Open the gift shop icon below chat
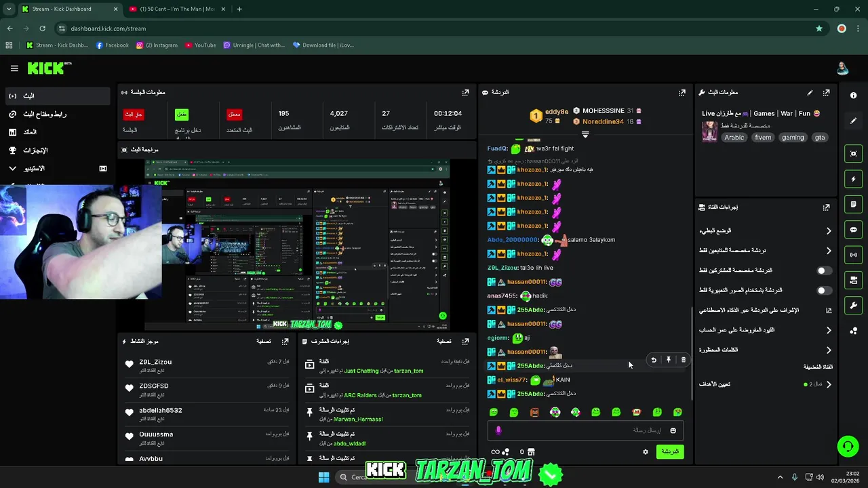 pyautogui.click(x=531, y=451)
